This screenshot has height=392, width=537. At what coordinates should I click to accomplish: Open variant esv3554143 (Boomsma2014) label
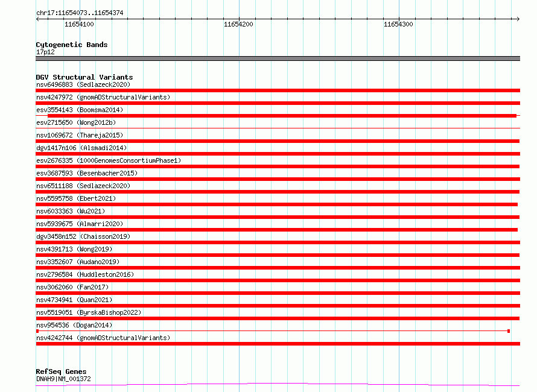[x=80, y=110]
